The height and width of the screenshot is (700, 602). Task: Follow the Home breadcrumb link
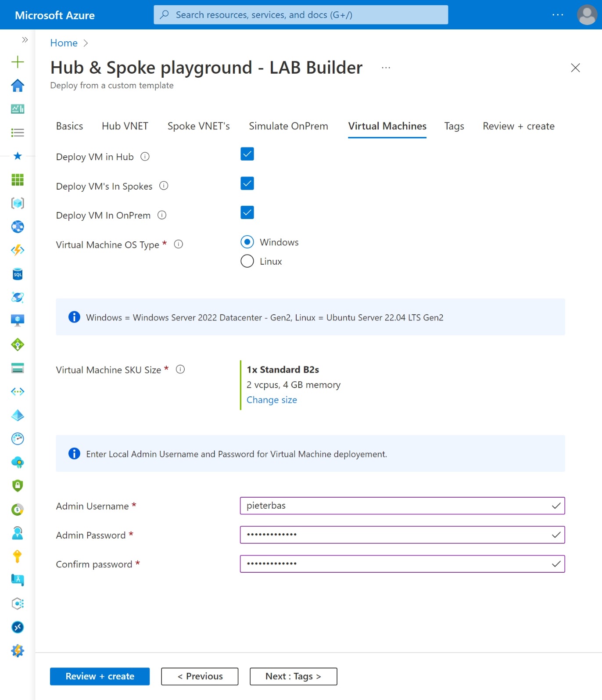pos(64,43)
